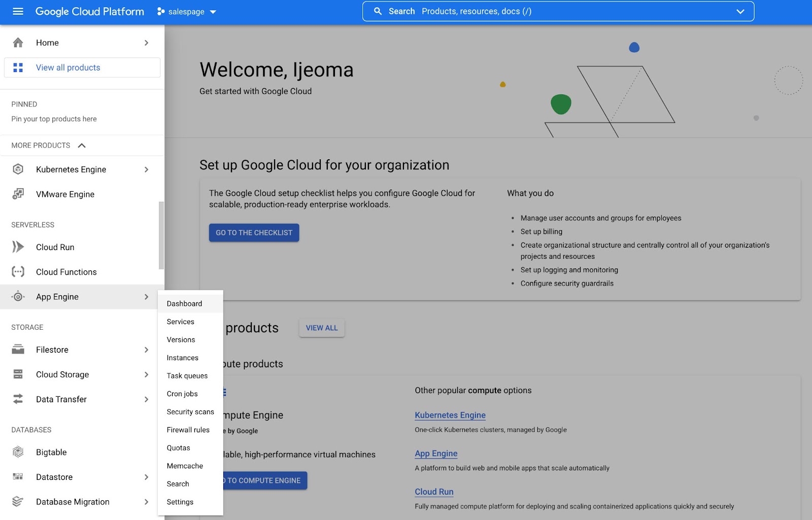This screenshot has height=520, width=812.
Task: Select Instances in App Engine submenu
Action: pos(190,358)
